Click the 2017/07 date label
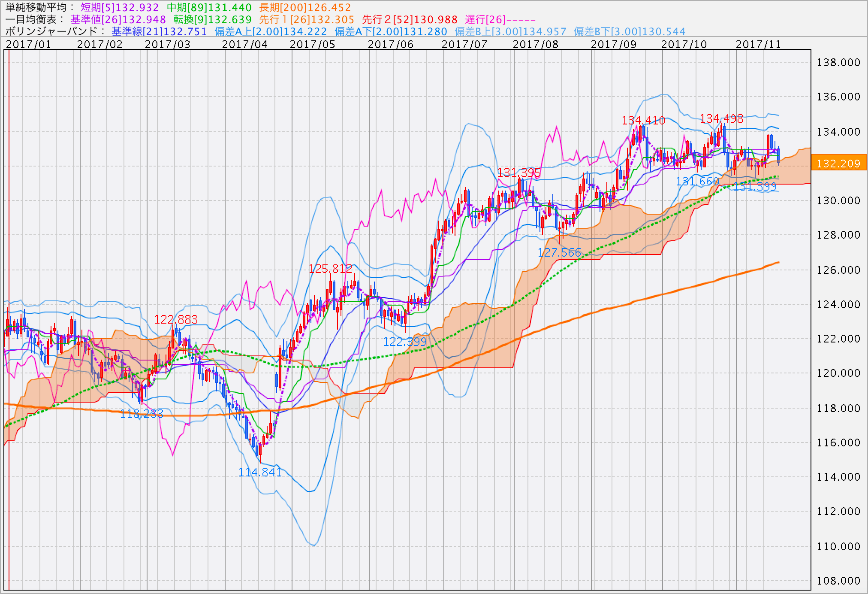868x594 pixels. pos(464,44)
